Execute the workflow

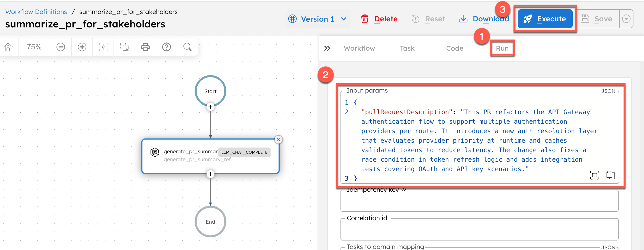pyautogui.click(x=545, y=19)
